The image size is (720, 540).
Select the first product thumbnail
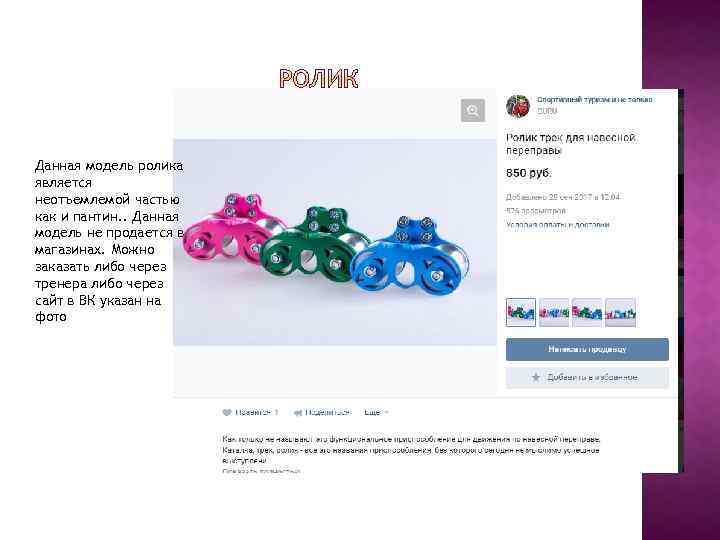point(521,312)
